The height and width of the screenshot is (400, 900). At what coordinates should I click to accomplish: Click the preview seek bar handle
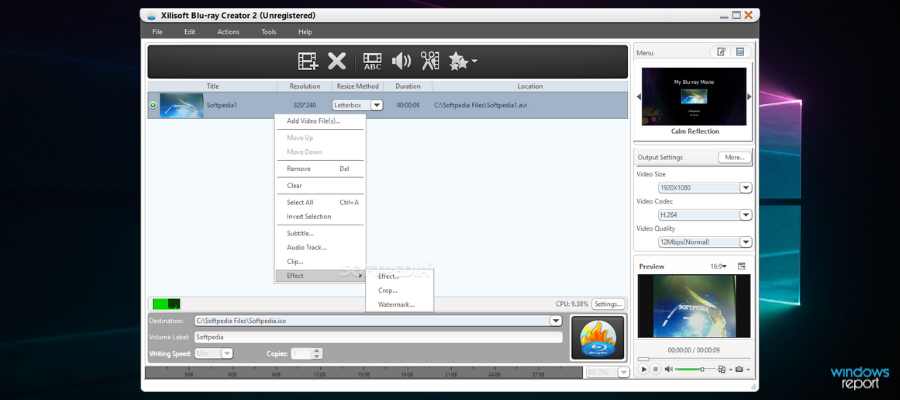pos(643,359)
